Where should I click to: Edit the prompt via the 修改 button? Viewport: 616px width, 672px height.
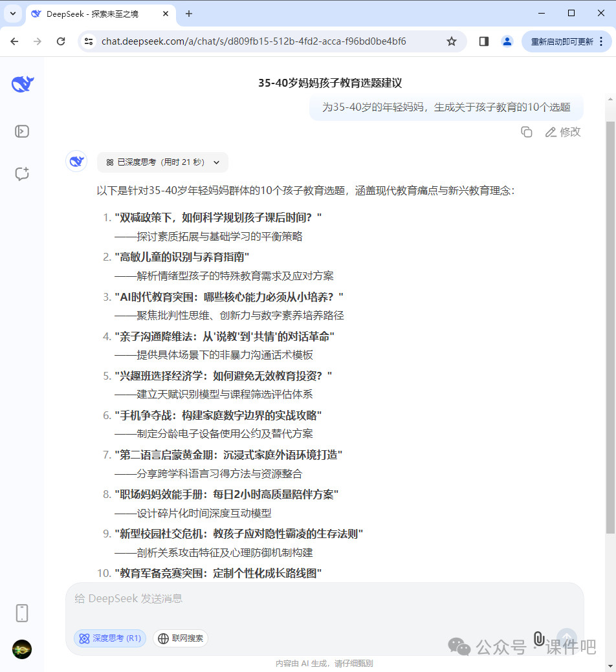[x=562, y=131]
